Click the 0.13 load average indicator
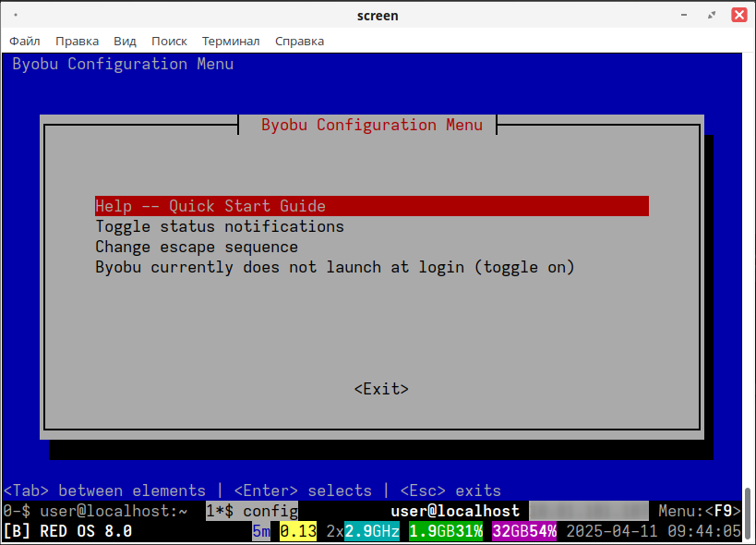This screenshot has width=756, height=545. [298, 531]
